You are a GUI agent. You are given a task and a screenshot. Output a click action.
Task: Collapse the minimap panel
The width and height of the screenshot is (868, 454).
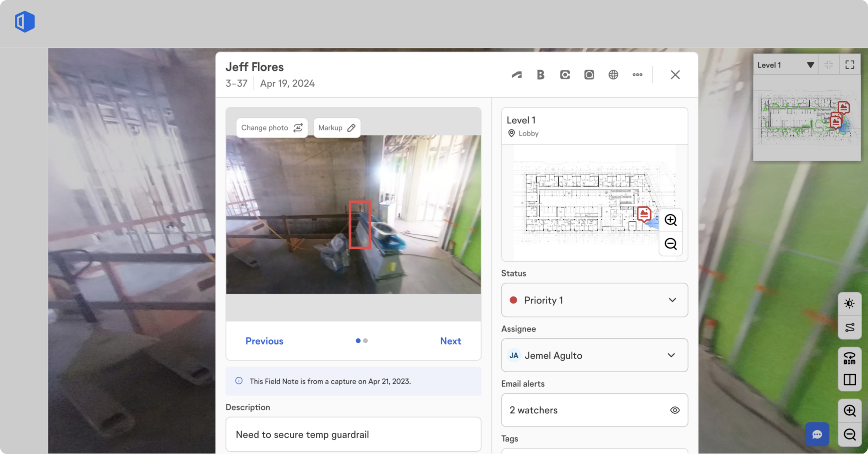829,65
